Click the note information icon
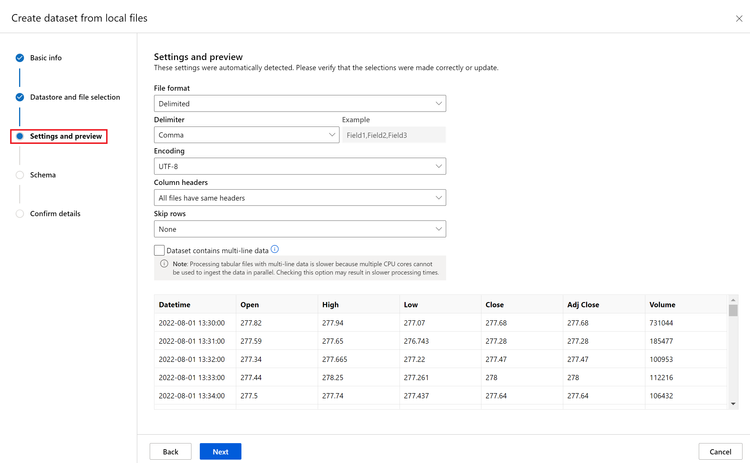This screenshot has height=463, width=750. point(164,263)
